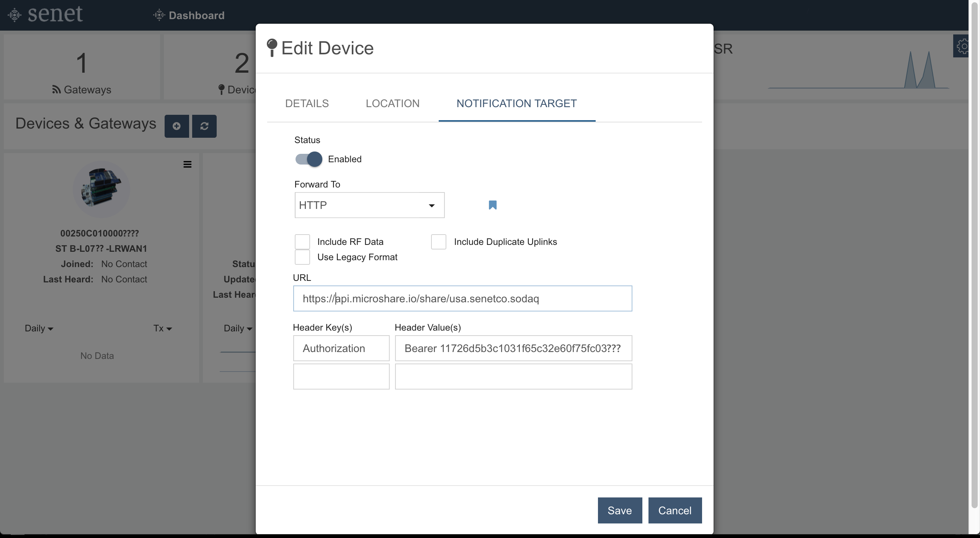The height and width of the screenshot is (538, 980).
Task: Click the Gateways refresh icon in toolbar
Action: (204, 125)
